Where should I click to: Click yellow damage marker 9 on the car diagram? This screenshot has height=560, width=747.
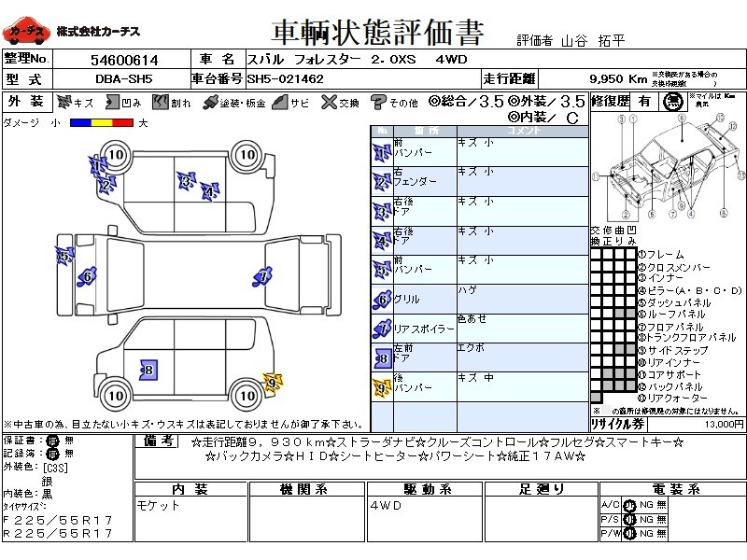pos(273,383)
